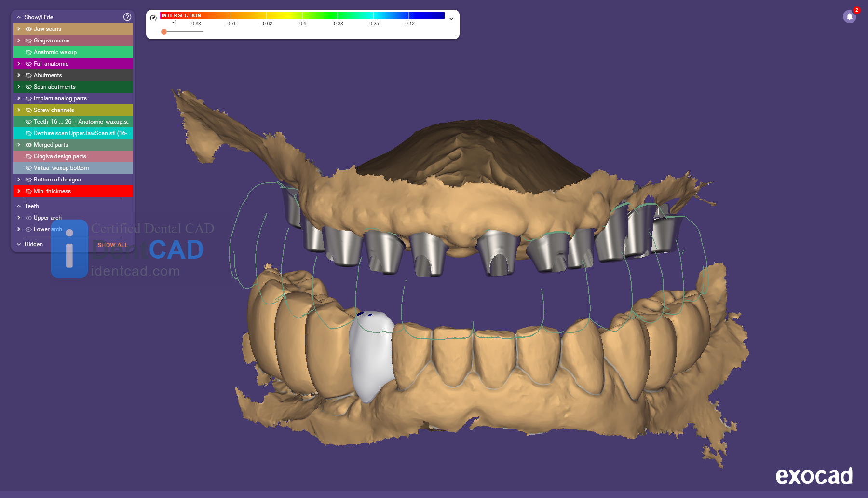This screenshot has width=868, height=498.
Task: Show the Min. thickness layer
Action: [28, 191]
